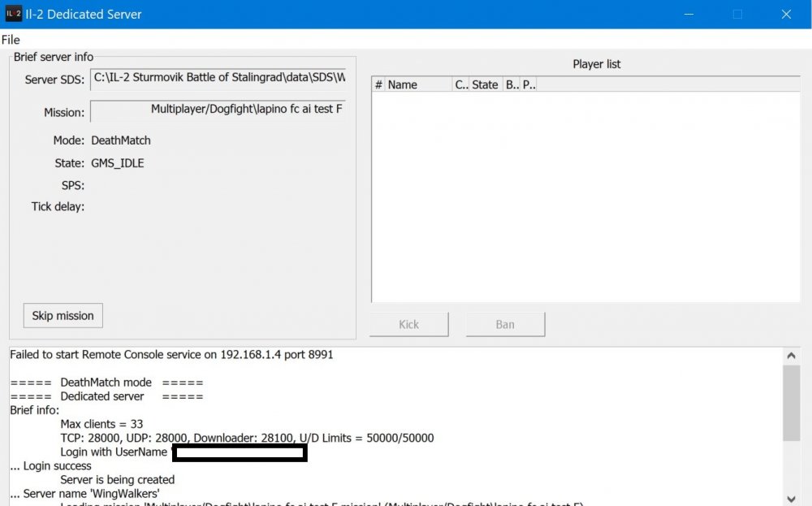The image size is (812, 506).
Task: Click the 'C..' column header
Action: (460, 84)
